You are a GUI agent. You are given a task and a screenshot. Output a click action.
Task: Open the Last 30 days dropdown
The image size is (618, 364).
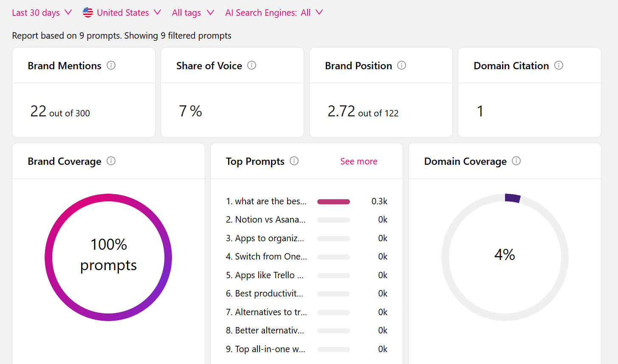(42, 13)
